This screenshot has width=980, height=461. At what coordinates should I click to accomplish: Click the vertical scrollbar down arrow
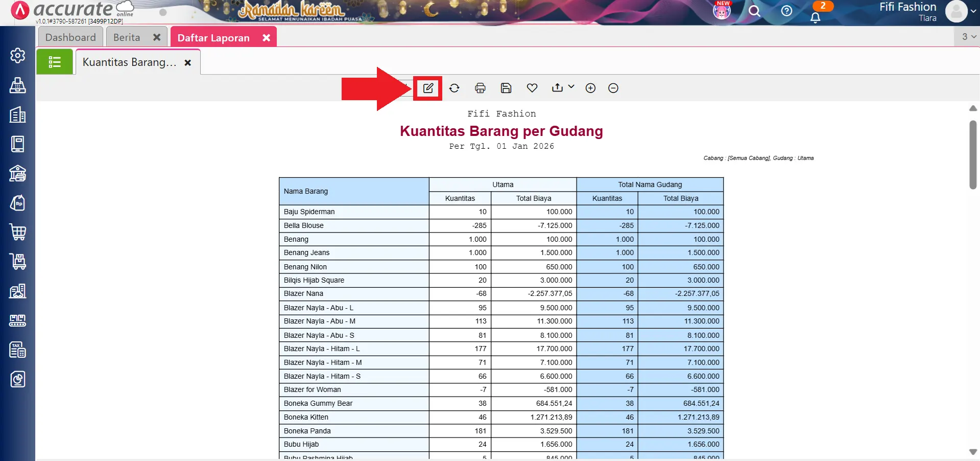pos(973,452)
